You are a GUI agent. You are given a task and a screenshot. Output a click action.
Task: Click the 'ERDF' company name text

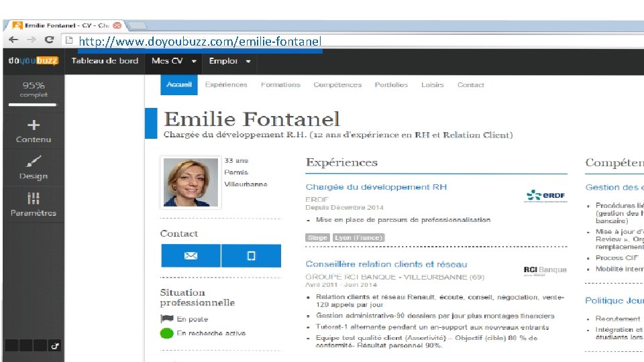click(317, 200)
